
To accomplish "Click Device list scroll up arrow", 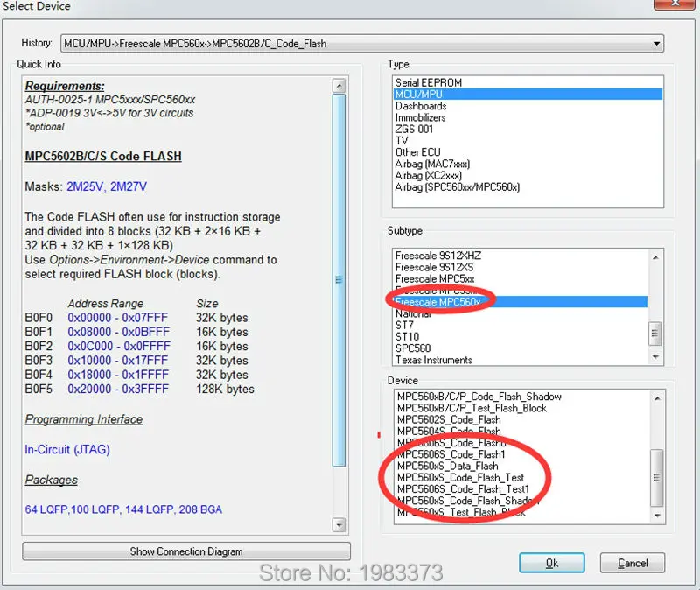I will pyautogui.click(x=657, y=398).
